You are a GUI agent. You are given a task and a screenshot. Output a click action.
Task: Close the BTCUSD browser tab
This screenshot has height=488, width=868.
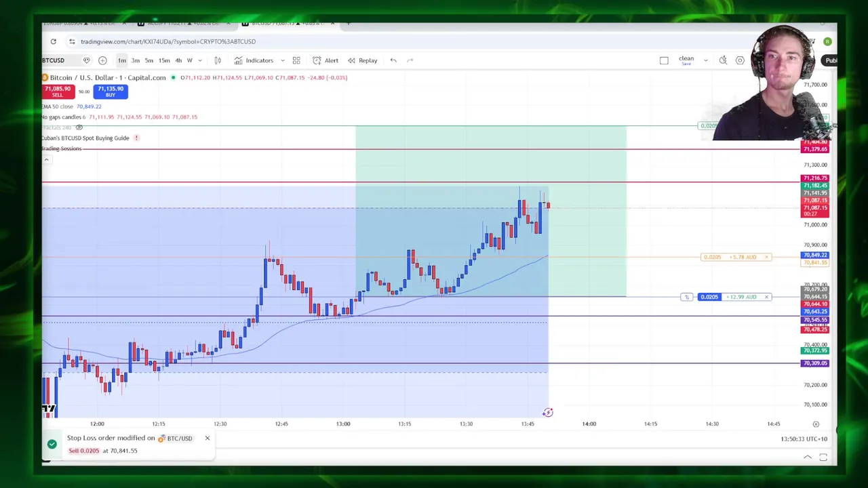click(x=332, y=23)
